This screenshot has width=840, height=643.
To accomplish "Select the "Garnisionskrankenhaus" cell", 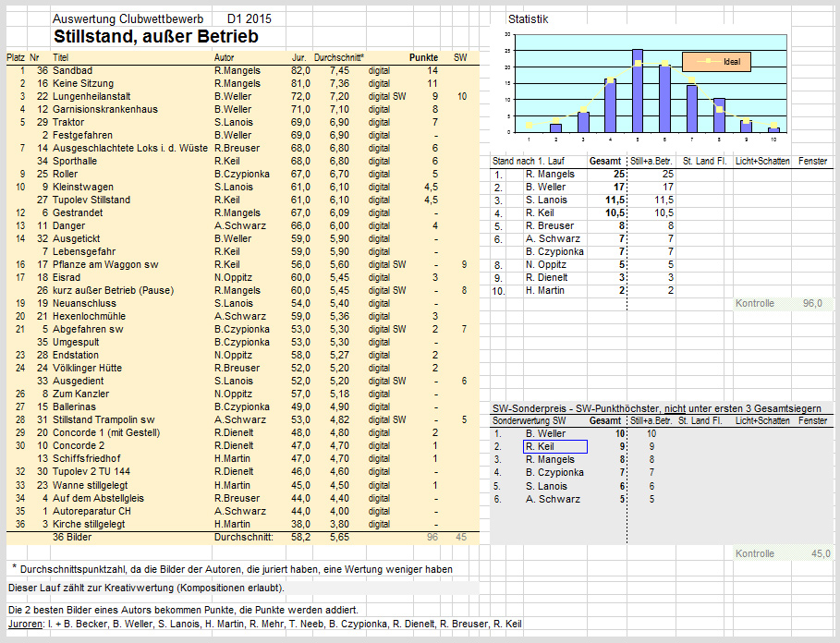I will (x=105, y=109).
